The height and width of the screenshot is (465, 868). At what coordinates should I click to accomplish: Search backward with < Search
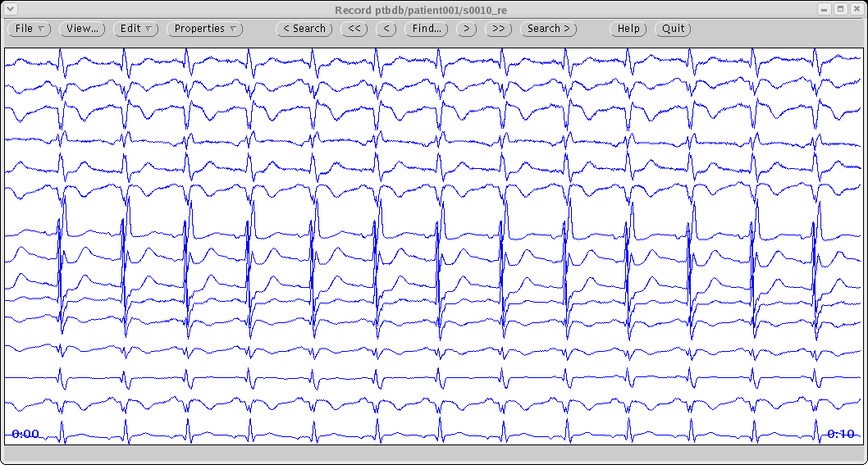[304, 29]
